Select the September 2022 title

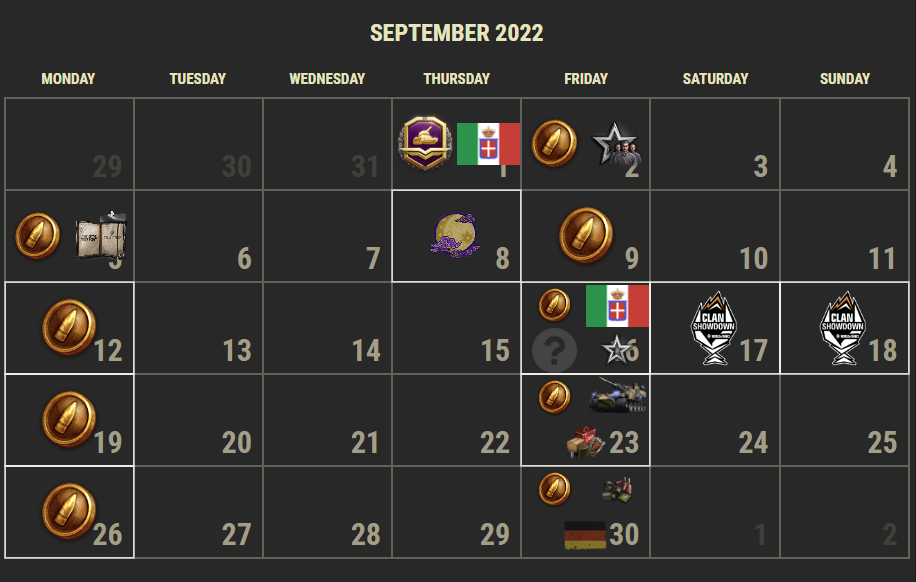click(457, 33)
